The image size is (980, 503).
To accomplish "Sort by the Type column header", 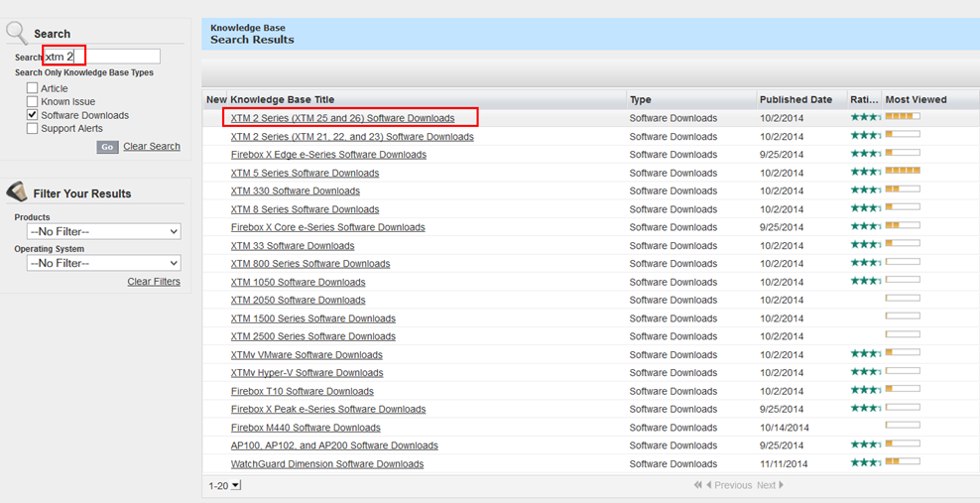I will (641, 99).
